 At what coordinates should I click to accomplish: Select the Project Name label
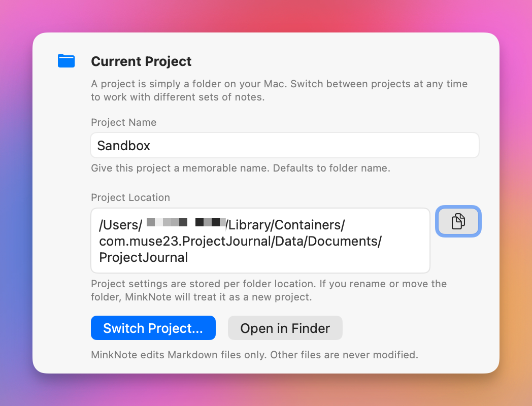point(123,122)
